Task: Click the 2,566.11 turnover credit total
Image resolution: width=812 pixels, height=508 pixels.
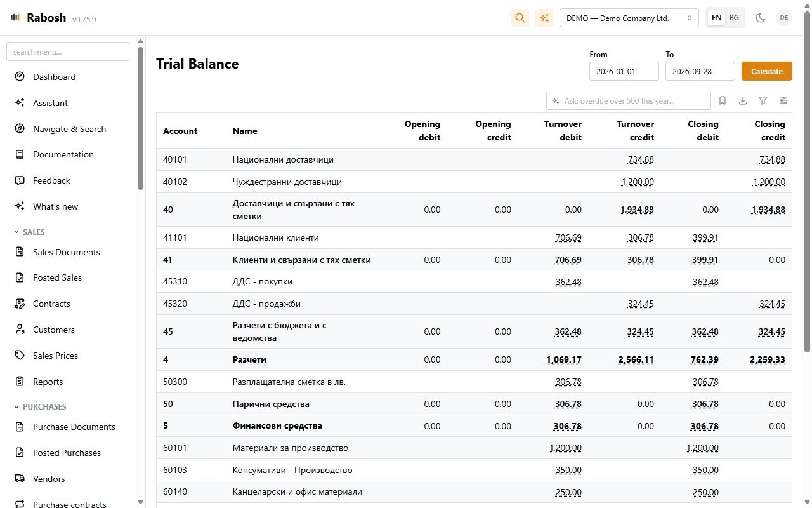Action: point(636,359)
